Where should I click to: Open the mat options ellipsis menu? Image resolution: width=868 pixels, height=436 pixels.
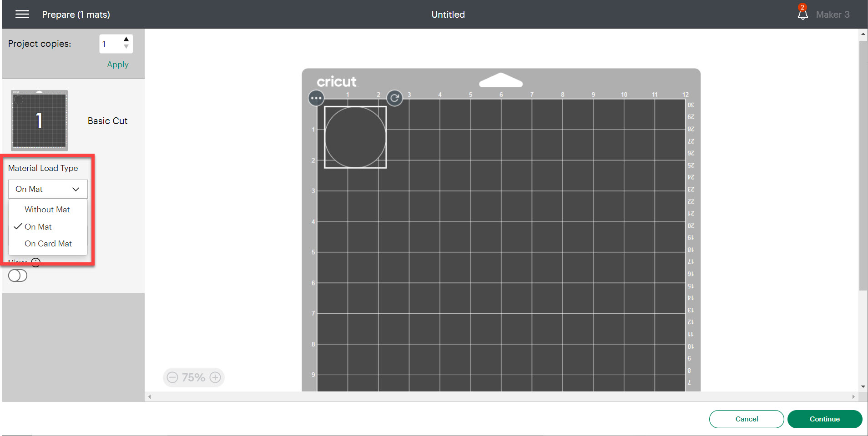(316, 98)
